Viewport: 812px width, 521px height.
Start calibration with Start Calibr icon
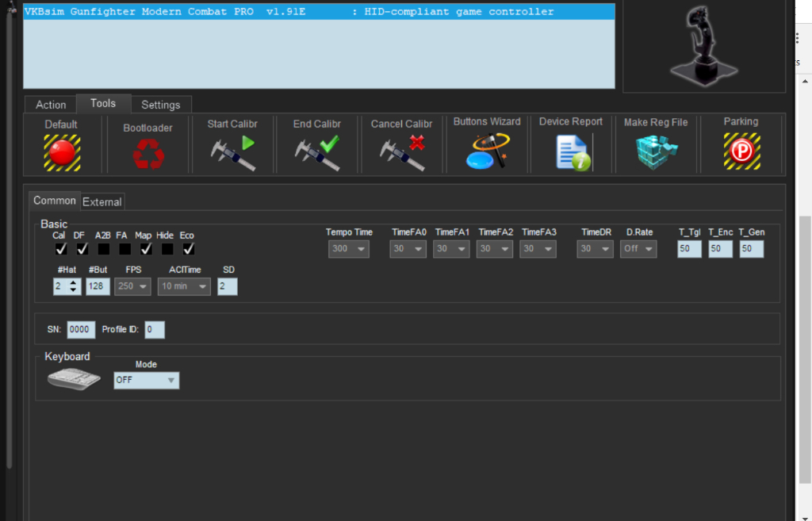click(232, 153)
